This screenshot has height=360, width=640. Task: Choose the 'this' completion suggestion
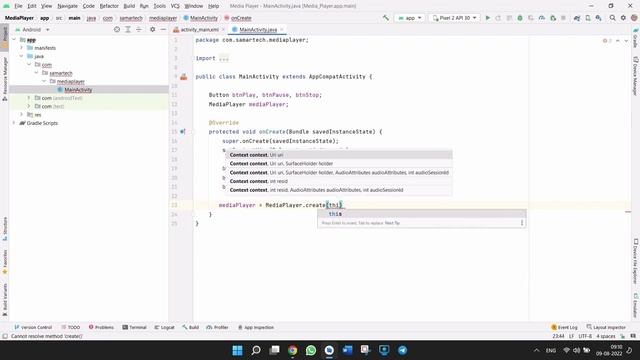(x=422, y=214)
